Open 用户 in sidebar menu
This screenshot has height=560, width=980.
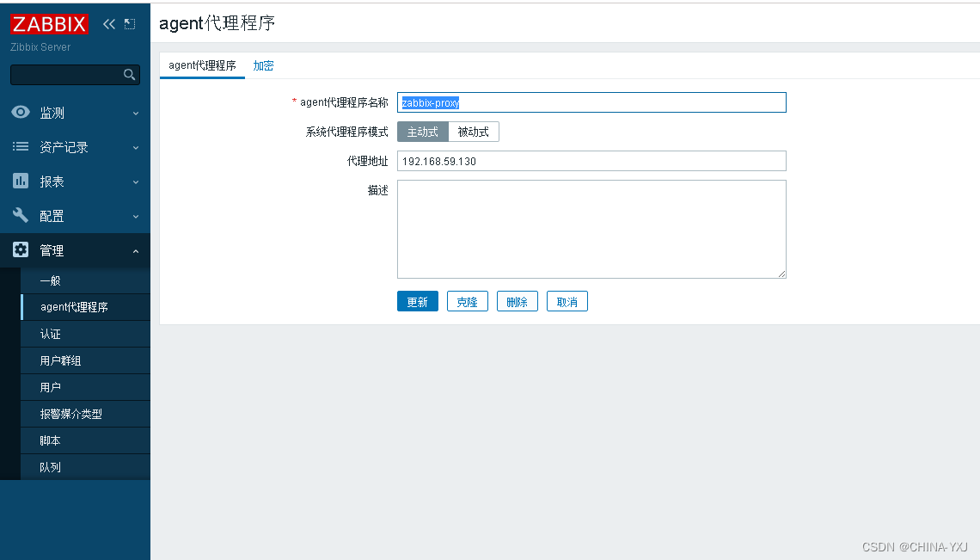click(85, 387)
